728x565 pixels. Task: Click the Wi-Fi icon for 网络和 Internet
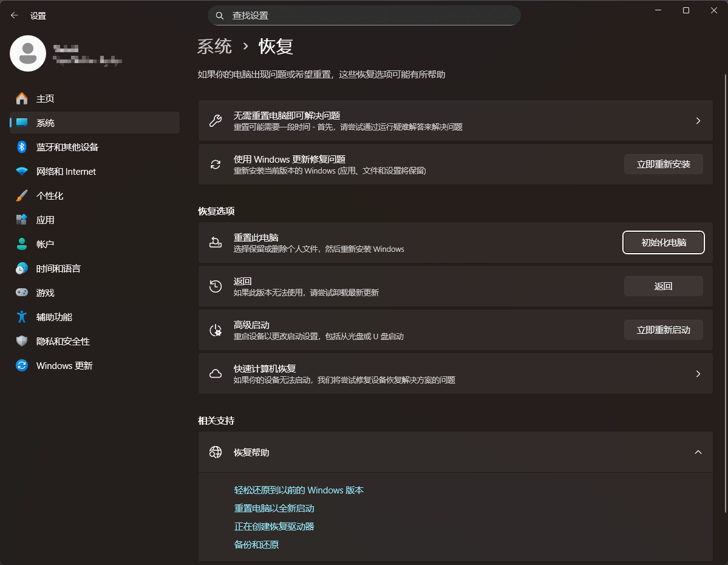pos(22,171)
